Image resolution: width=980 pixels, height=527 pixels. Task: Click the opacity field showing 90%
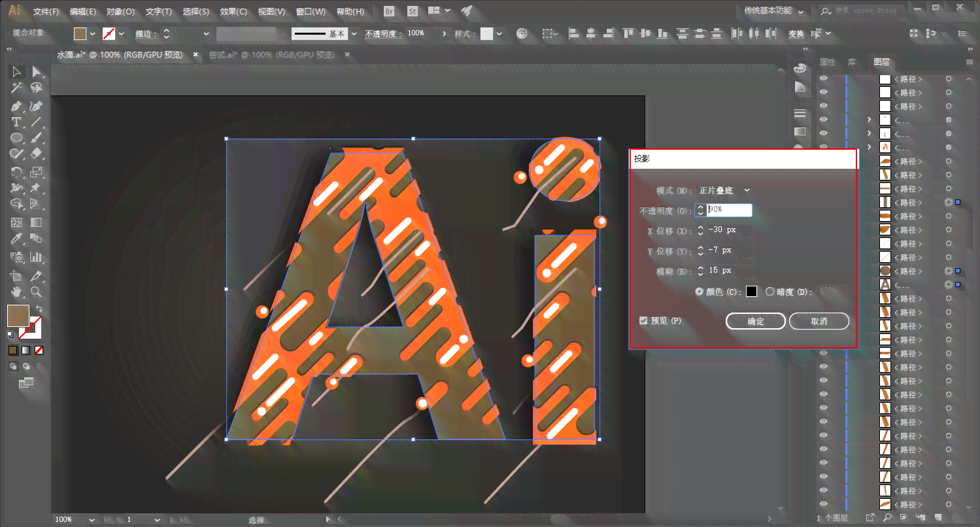pyautogui.click(x=729, y=210)
